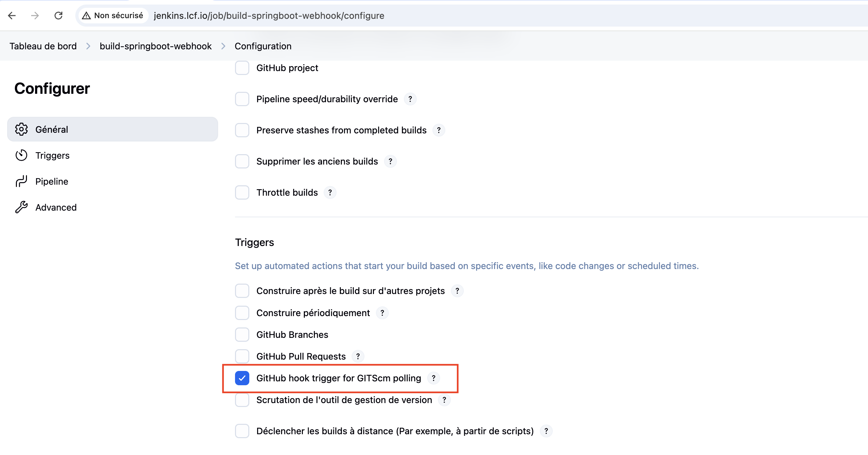Show help for Construire périodiquement
This screenshot has width=868, height=455.
[x=382, y=313]
